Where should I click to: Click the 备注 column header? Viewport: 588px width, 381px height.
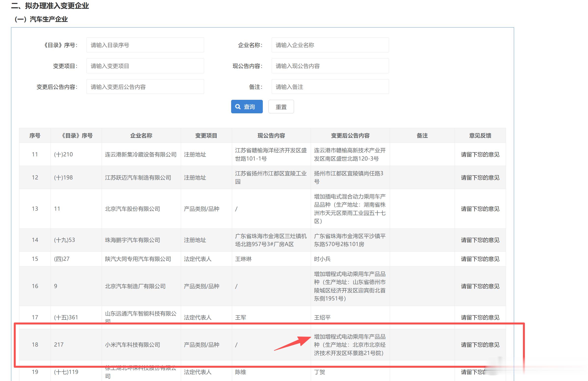(x=422, y=135)
